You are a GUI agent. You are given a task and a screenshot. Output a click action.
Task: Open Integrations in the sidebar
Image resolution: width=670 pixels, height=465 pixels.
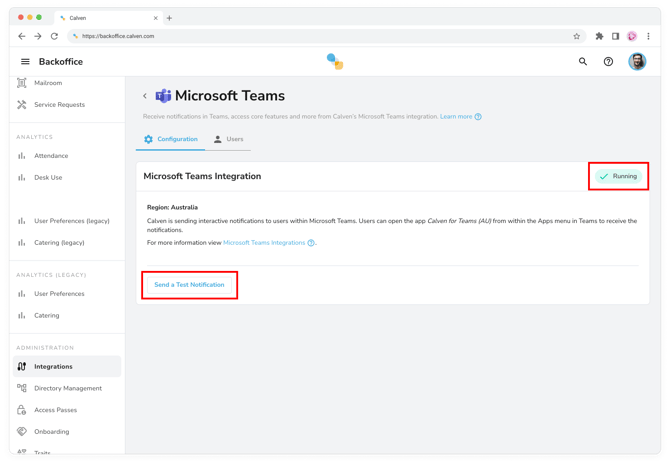tap(53, 367)
